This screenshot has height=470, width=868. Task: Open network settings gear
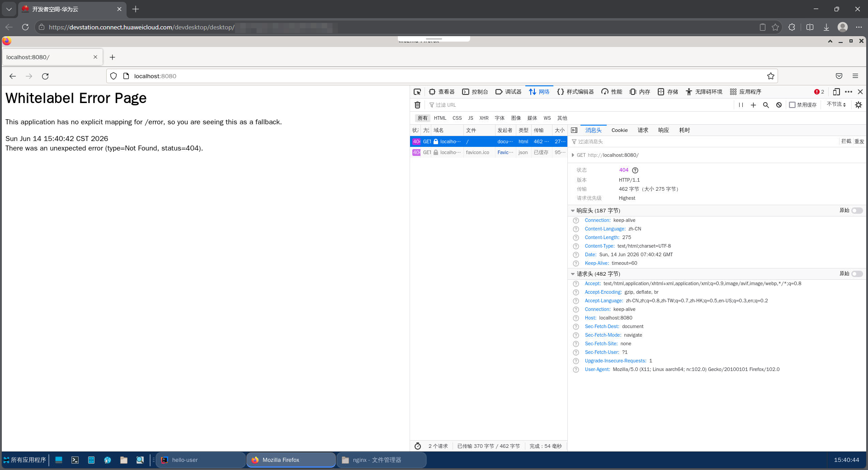click(x=859, y=105)
